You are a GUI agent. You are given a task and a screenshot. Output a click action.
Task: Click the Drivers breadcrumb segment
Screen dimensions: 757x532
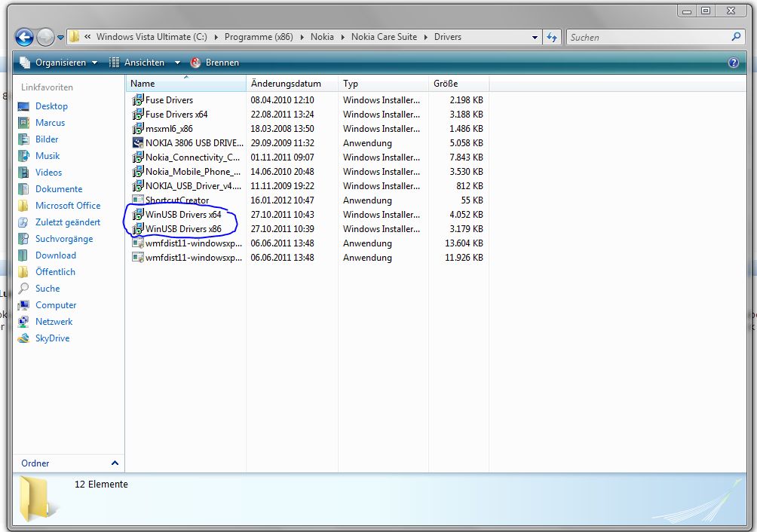(x=448, y=37)
